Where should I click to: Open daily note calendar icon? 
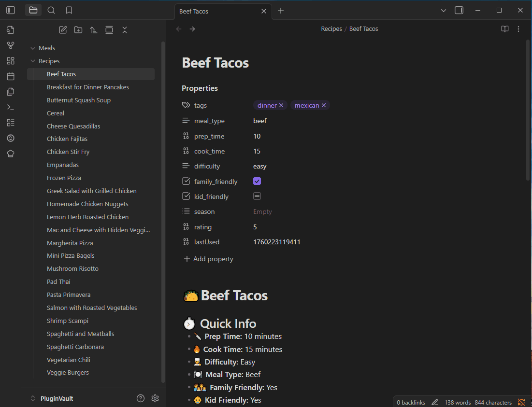tap(11, 76)
